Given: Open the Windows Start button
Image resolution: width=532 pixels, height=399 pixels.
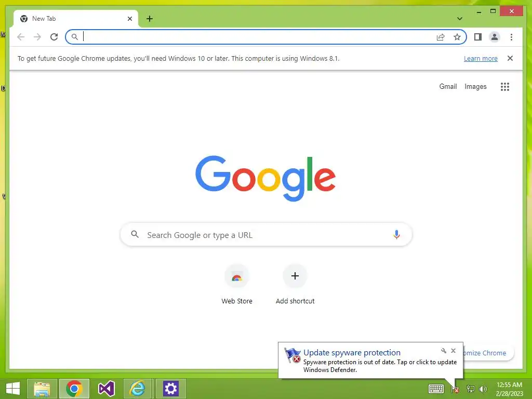Looking at the screenshot, I should pos(13,389).
